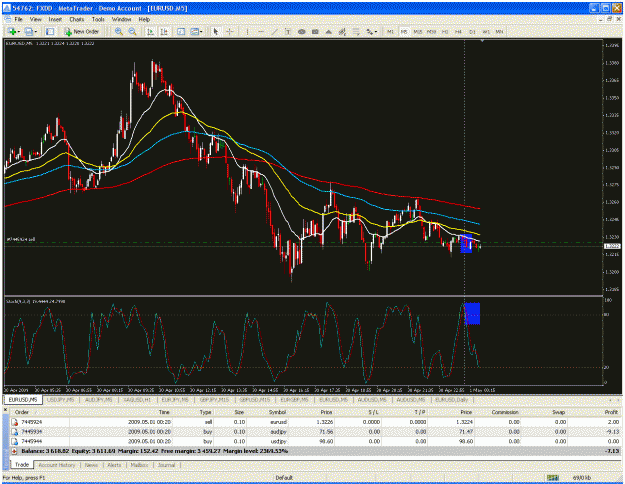The height and width of the screenshot is (484, 625).
Task: Expand the New Chart dropdown arrow
Action: coord(18,31)
